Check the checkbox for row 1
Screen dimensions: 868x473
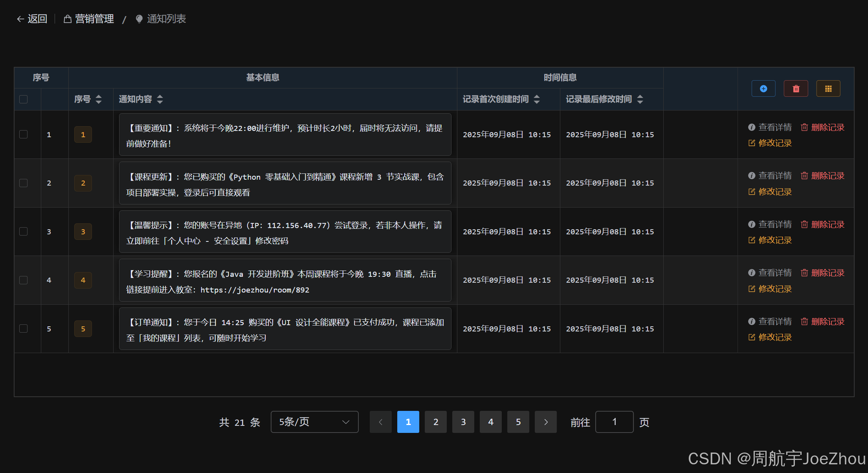24,134
